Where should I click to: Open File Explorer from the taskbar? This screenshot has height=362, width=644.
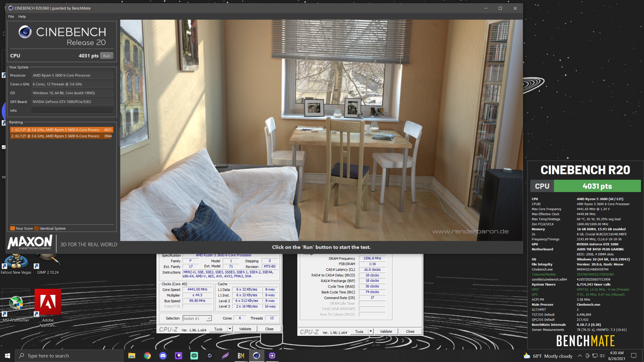click(x=132, y=356)
